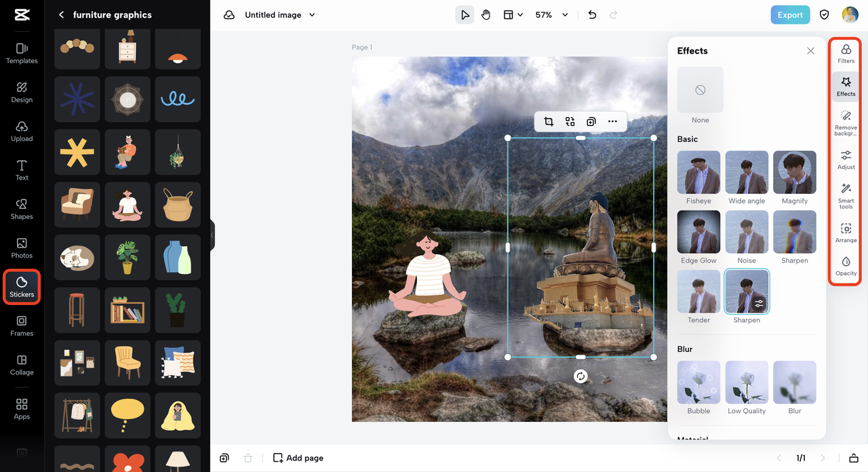Click the Undo arrow

pos(592,15)
